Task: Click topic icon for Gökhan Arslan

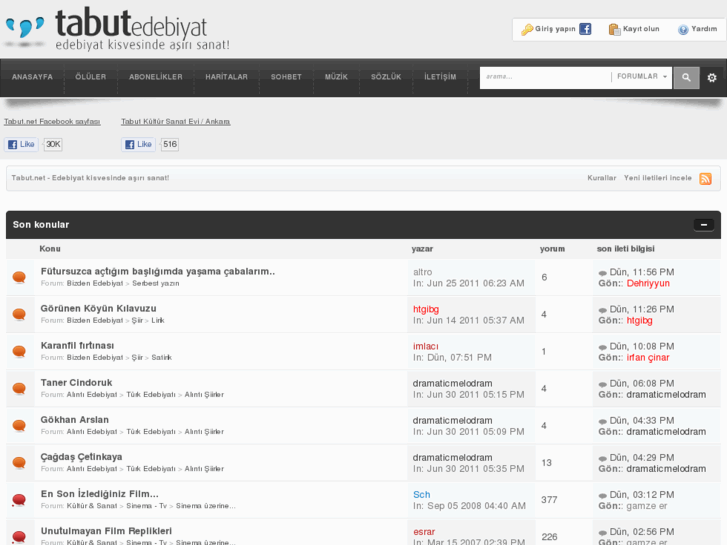Action: pyautogui.click(x=19, y=425)
